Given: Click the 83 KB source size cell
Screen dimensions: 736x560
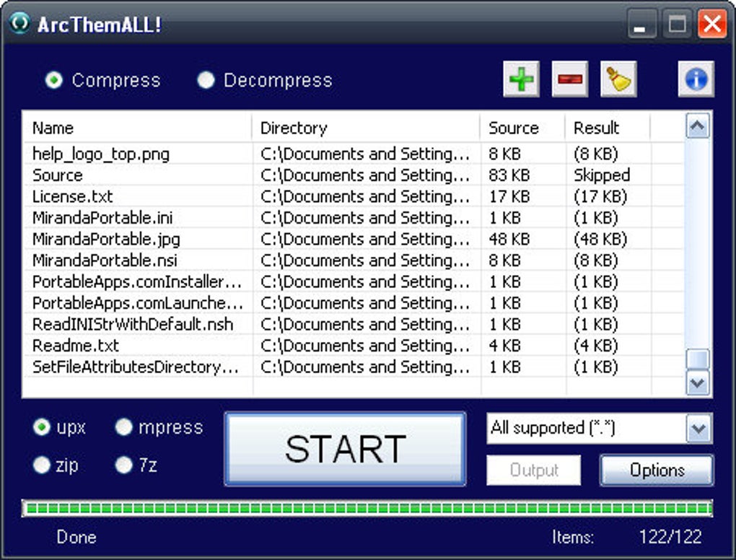Looking at the screenshot, I should tap(509, 175).
